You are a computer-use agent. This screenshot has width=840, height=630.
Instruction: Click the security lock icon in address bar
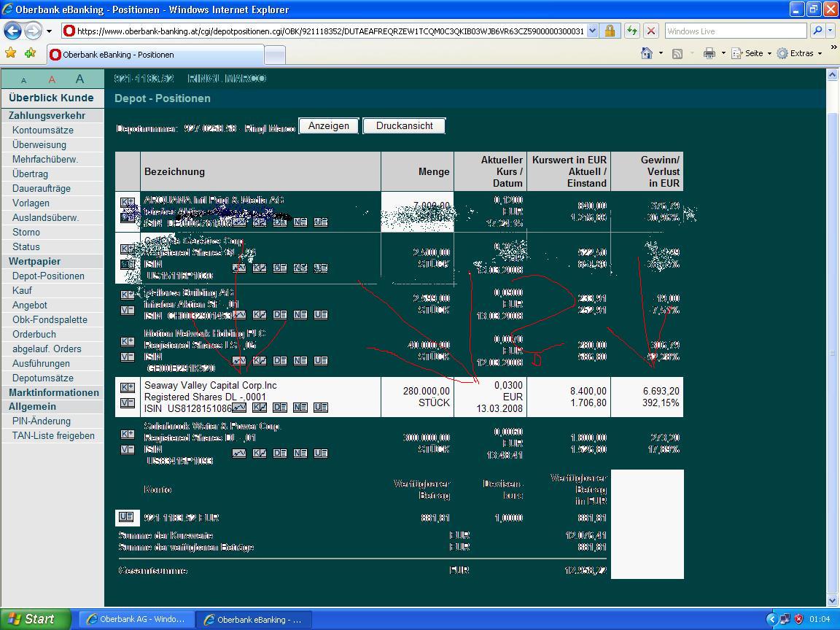click(610, 31)
